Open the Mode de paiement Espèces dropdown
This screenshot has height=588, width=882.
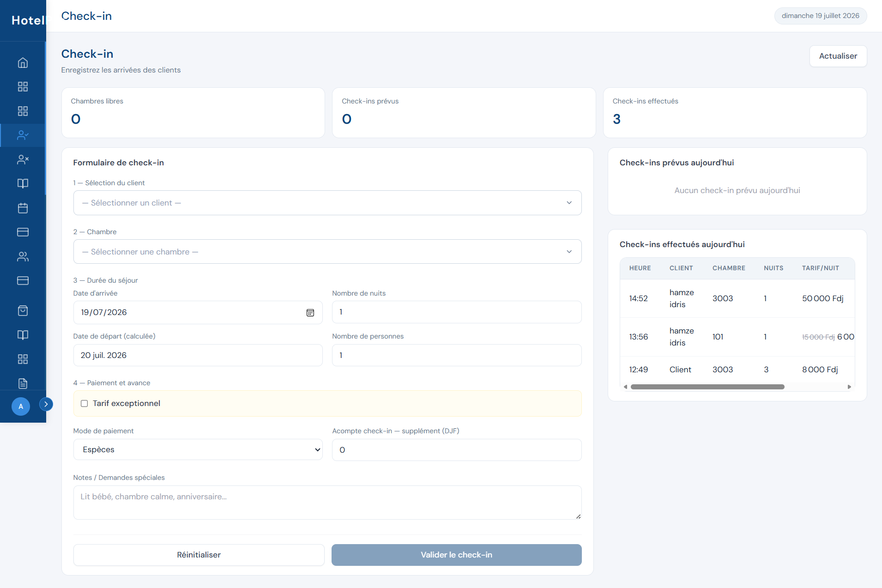tap(198, 450)
